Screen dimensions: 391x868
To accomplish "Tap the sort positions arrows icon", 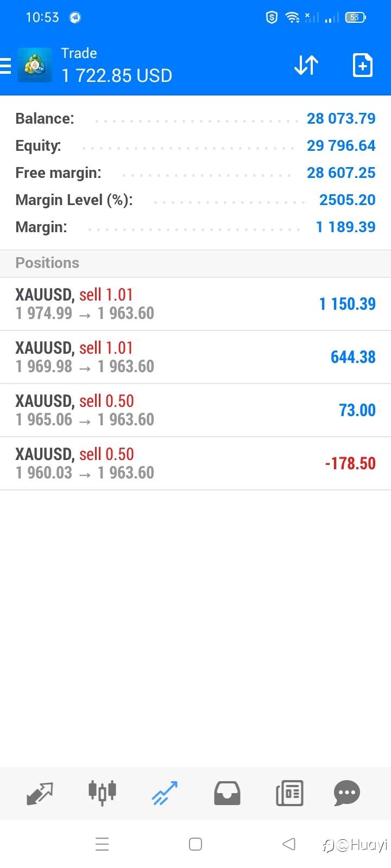I will tap(306, 66).
